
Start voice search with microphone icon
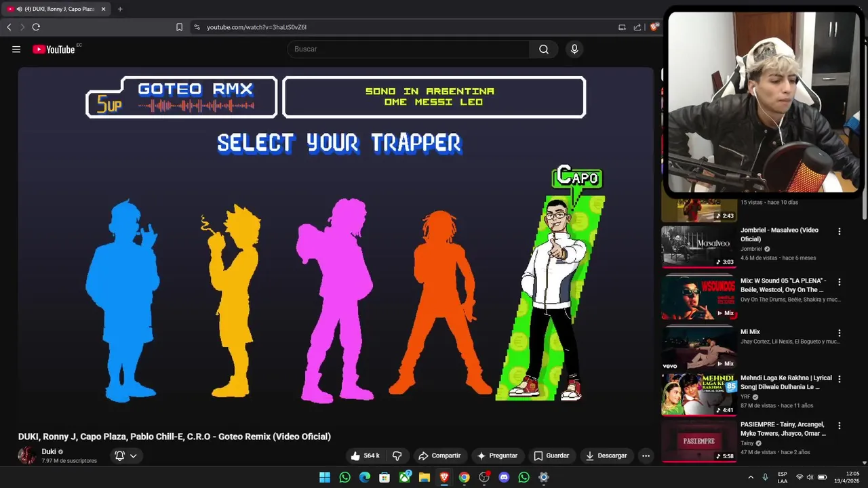click(574, 49)
